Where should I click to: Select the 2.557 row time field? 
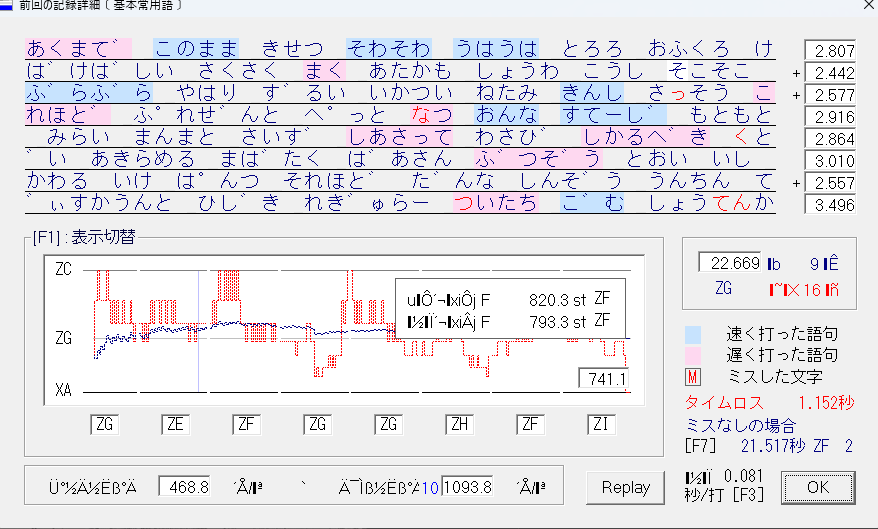(830, 182)
